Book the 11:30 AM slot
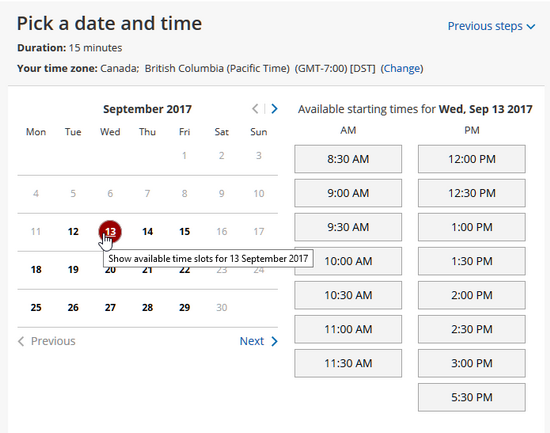The image size is (550, 433). [x=348, y=363]
